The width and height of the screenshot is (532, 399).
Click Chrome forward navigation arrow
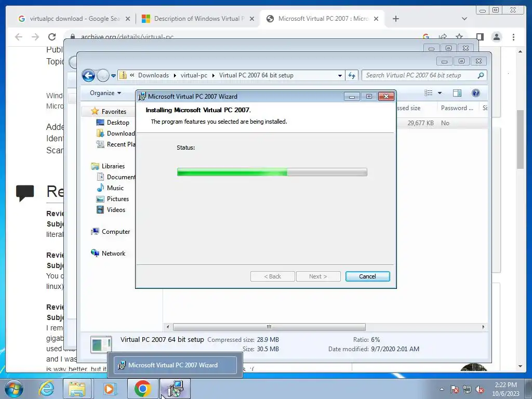pos(35,37)
